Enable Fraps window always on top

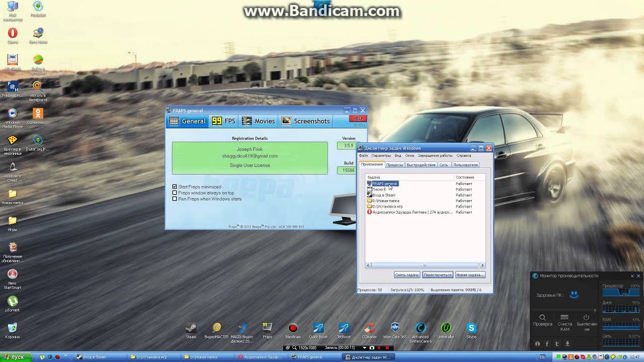(175, 193)
